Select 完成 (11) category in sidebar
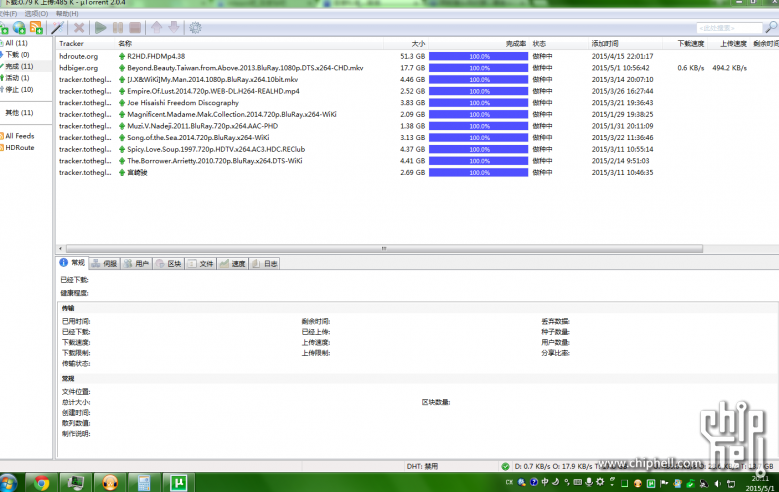 pos(19,66)
